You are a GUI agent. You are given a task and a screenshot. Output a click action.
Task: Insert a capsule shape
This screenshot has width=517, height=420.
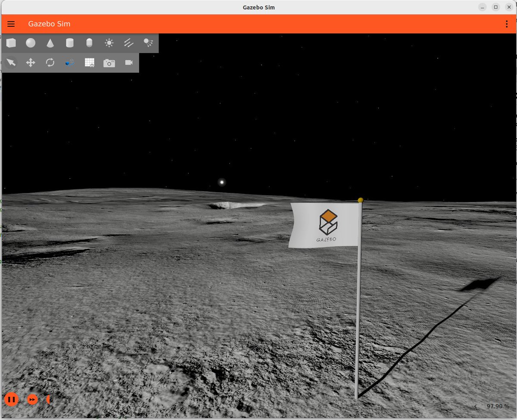pyautogui.click(x=89, y=43)
